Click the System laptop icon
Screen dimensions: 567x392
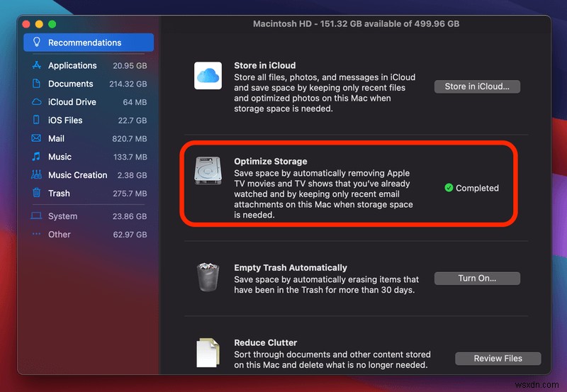[36, 216]
